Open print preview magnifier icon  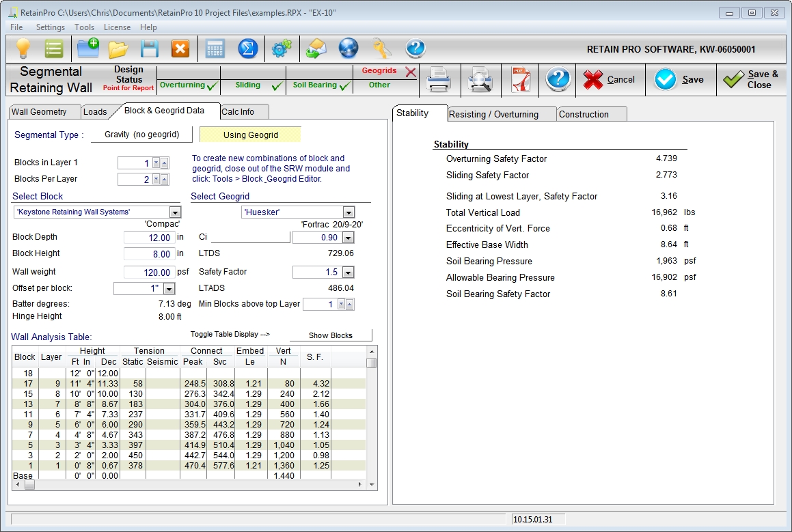480,80
